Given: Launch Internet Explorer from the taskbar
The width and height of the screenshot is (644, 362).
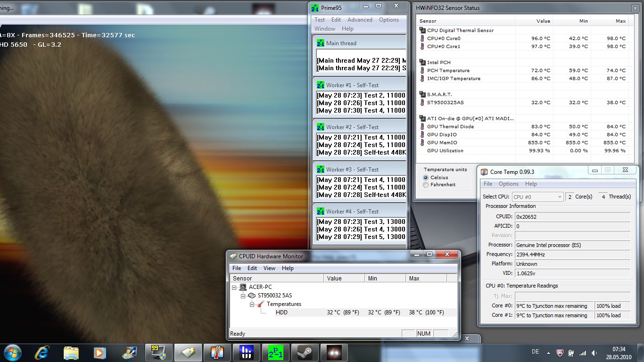Looking at the screenshot, I should (x=42, y=353).
